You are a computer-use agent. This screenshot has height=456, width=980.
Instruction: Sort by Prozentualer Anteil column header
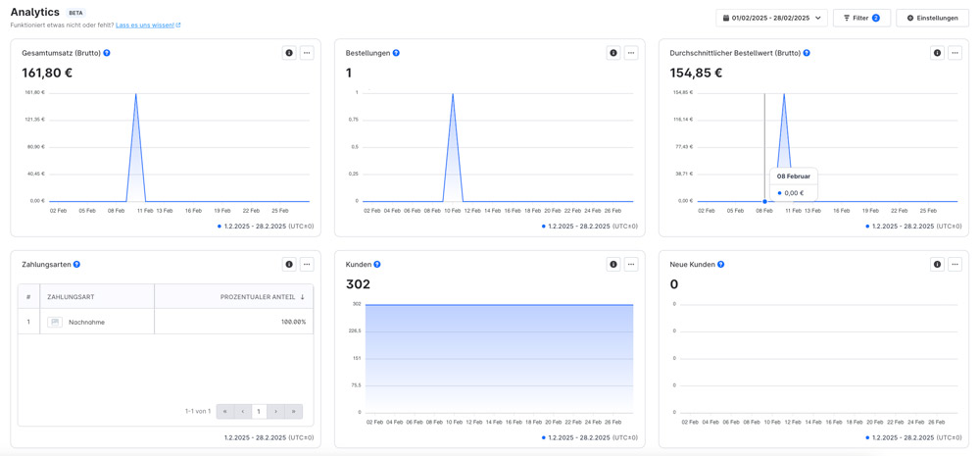[x=262, y=297]
